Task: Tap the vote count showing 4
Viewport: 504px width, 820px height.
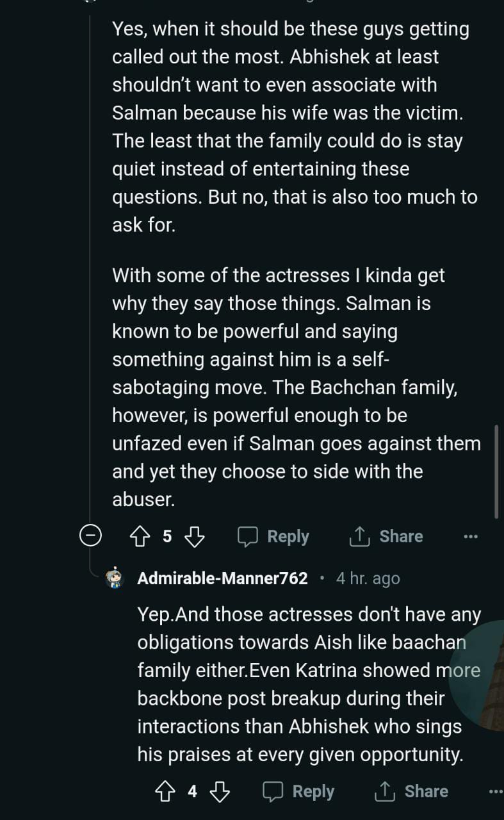Action: (x=192, y=792)
